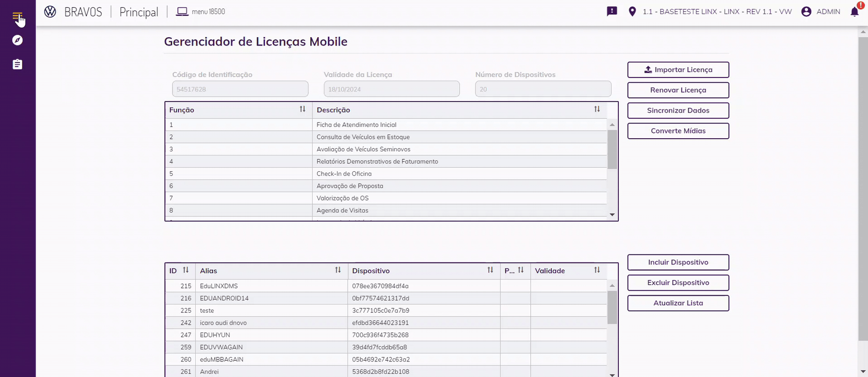This screenshot has height=377, width=868.
Task: Click the compass navigation icon in sidebar
Action: [x=17, y=40]
